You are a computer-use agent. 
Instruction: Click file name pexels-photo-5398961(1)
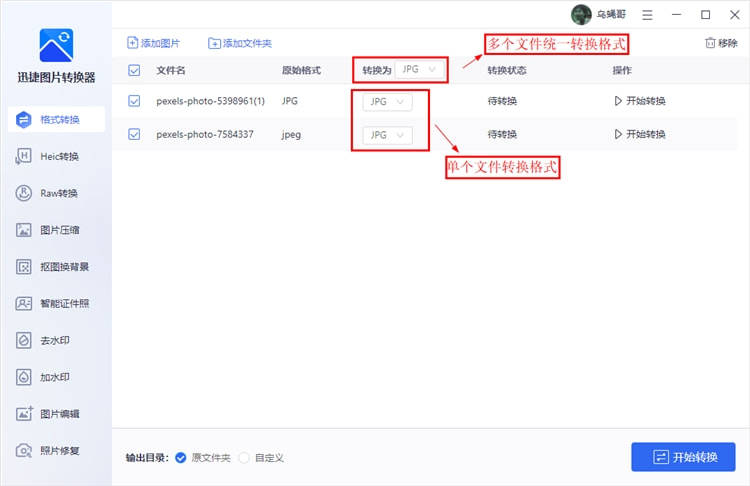210,101
